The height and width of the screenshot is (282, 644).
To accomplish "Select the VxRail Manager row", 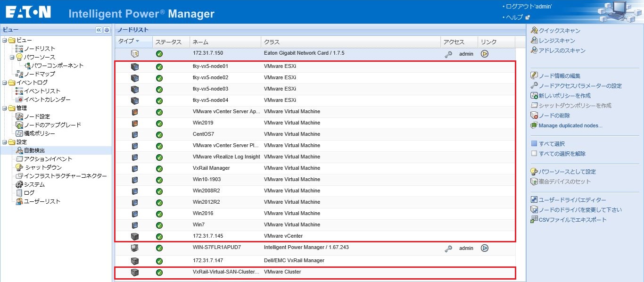I will pyautogui.click(x=211, y=168).
